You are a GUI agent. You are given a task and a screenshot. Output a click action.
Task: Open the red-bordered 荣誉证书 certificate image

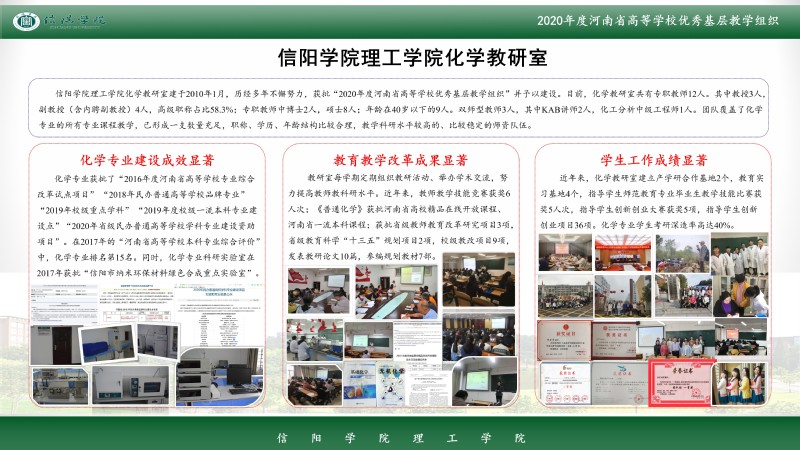click(680, 383)
